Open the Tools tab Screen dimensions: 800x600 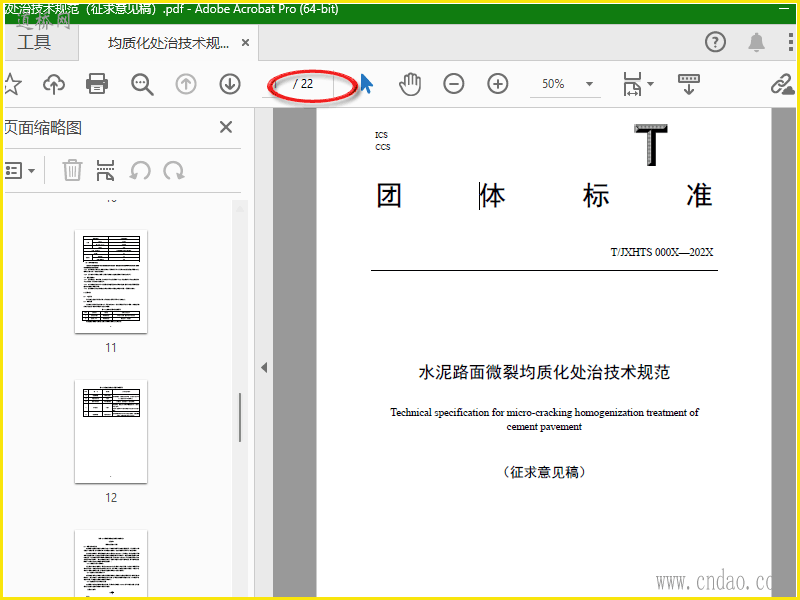pos(34,42)
